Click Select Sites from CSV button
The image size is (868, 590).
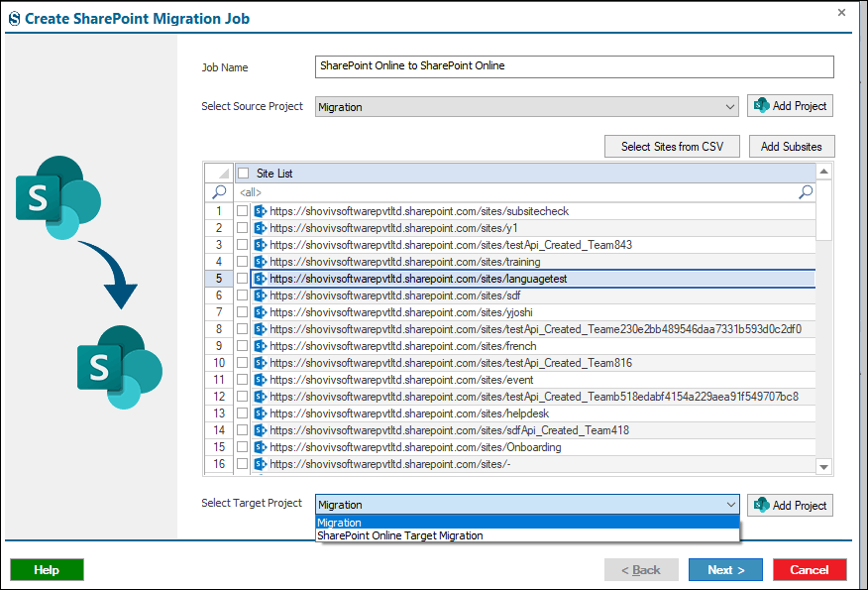(672, 147)
